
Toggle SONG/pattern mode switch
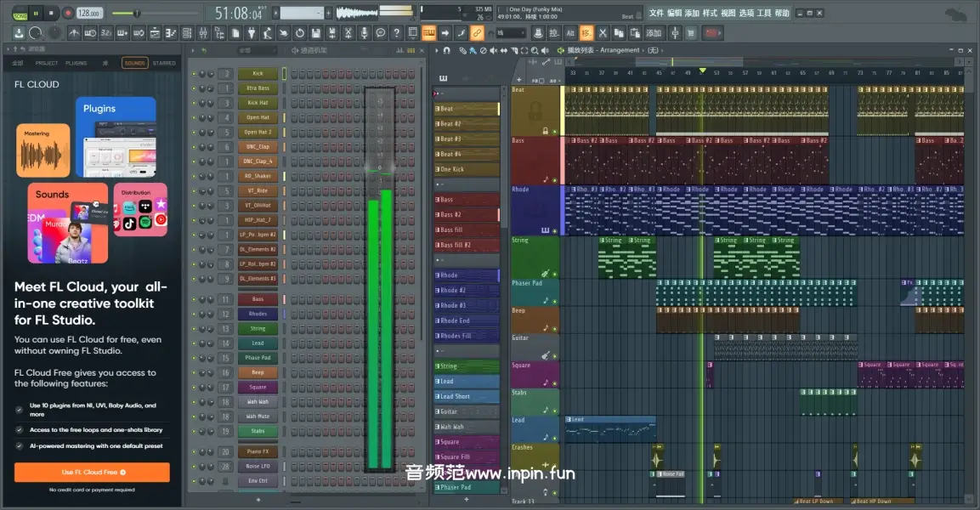[x=20, y=13]
